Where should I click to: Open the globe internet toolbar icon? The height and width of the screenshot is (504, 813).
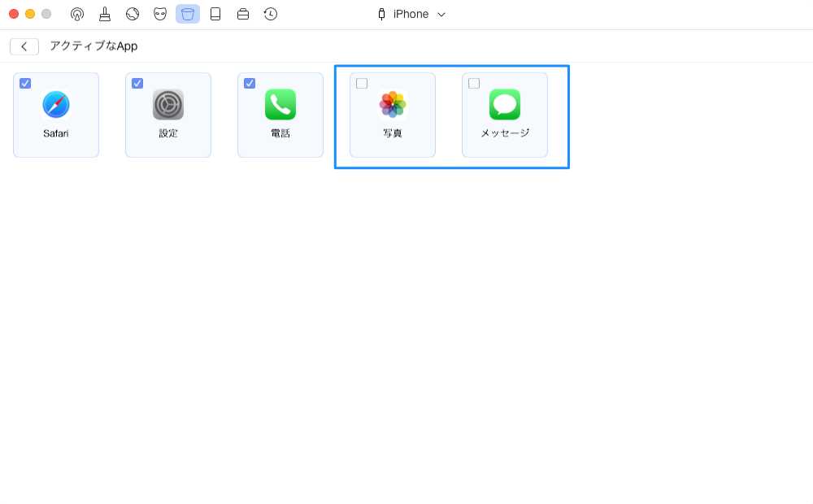pyautogui.click(x=133, y=14)
